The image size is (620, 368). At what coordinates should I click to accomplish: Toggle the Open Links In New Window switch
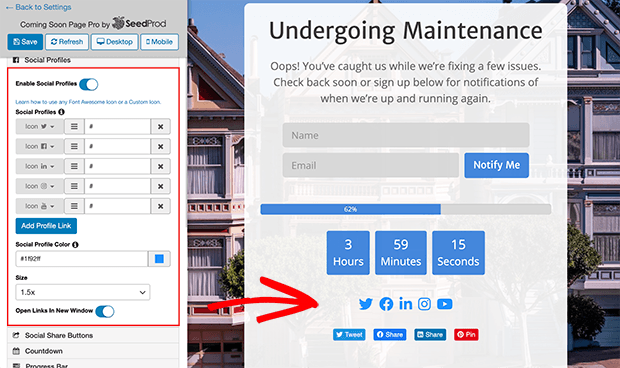coord(105,311)
